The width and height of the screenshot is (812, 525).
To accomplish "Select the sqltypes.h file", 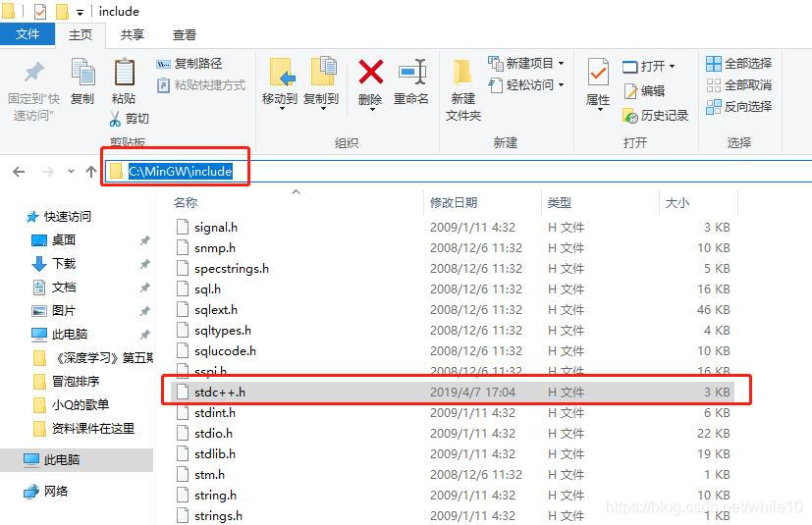I will 223,331.
